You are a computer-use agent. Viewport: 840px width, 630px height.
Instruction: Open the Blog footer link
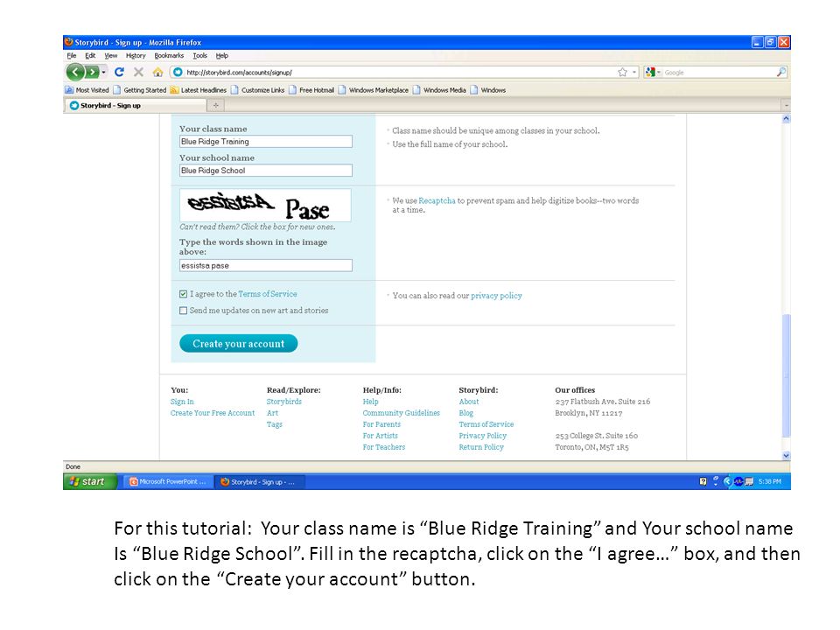[x=466, y=413]
